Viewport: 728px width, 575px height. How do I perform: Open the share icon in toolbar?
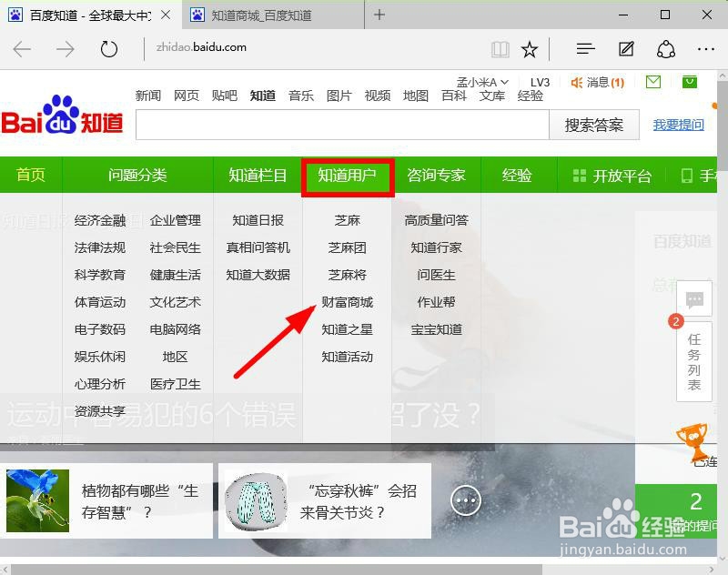666,49
